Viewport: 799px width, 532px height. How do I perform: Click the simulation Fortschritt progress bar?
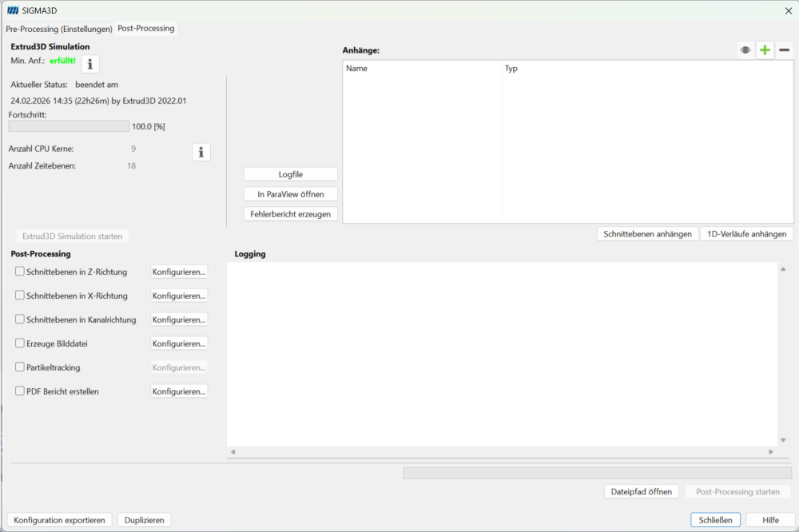69,126
